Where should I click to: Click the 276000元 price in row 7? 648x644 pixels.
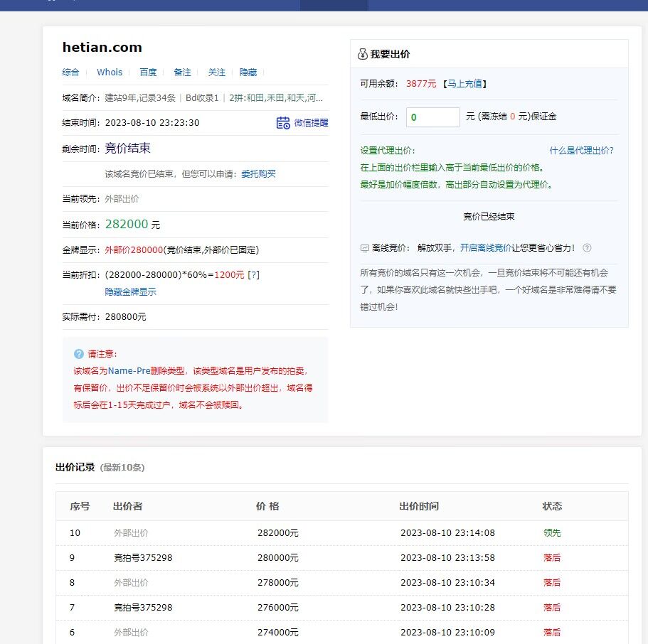[277, 607]
